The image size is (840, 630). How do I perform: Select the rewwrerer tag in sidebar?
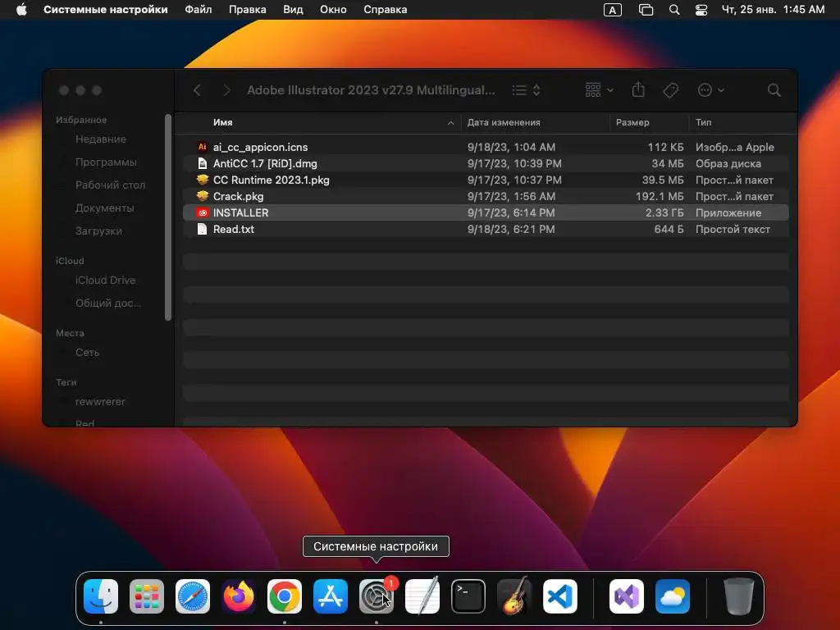100,402
